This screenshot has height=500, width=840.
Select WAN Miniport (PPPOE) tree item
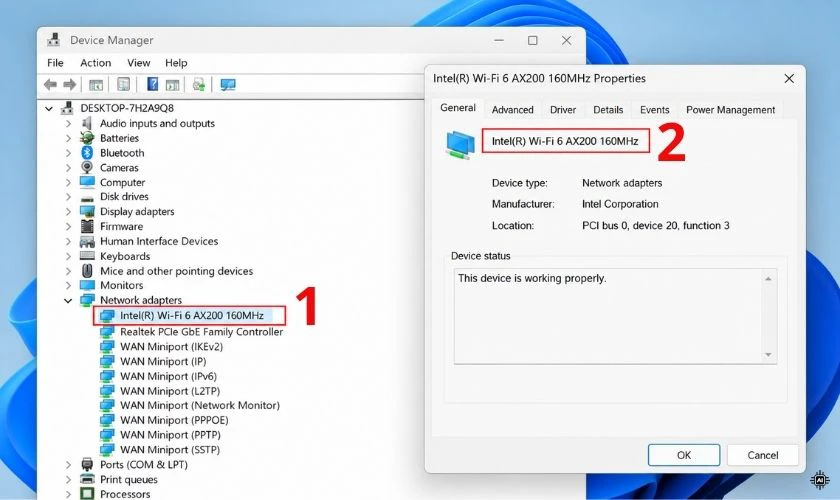pos(174,420)
